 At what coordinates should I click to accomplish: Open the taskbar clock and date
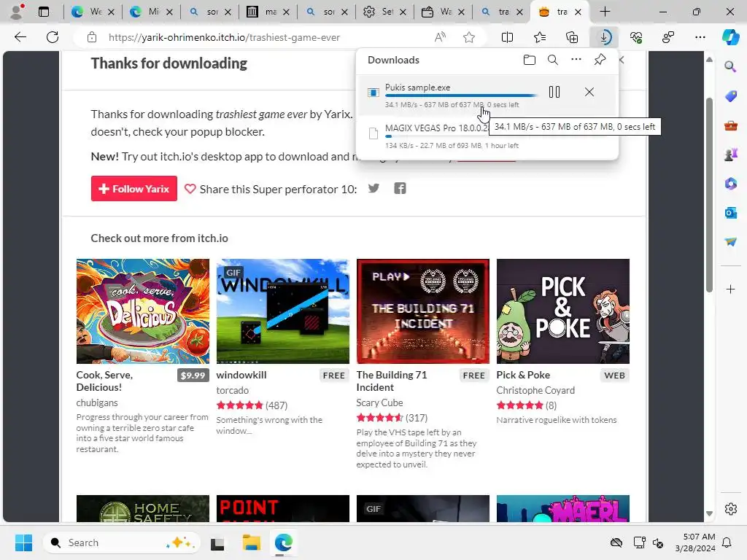[695, 542]
